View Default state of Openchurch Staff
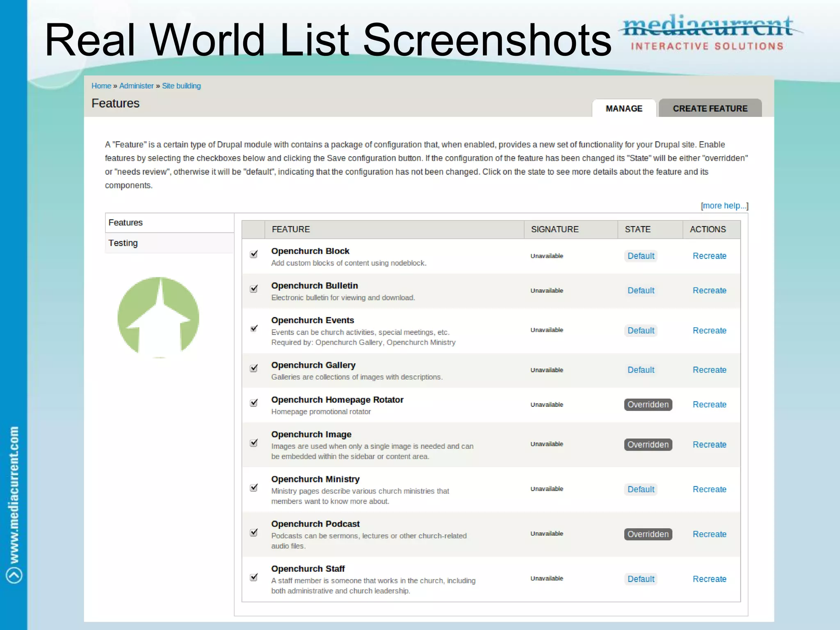Viewport: 840px width, 630px height. point(641,579)
